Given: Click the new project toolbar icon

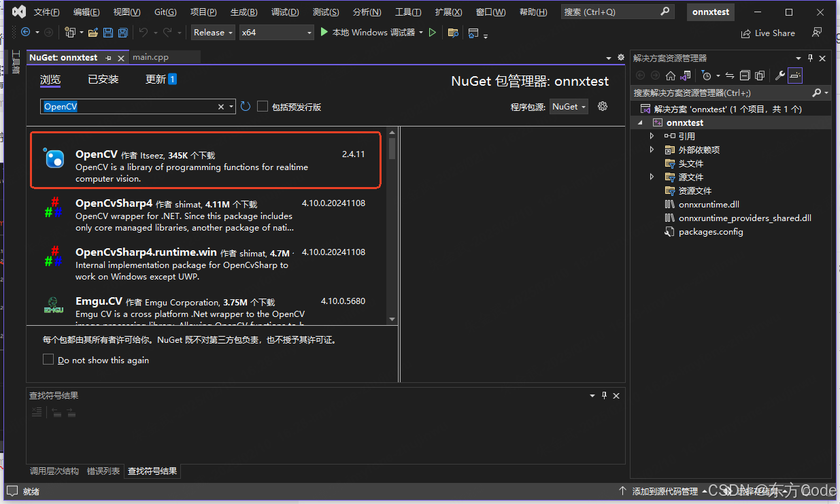Looking at the screenshot, I should tap(69, 32).
